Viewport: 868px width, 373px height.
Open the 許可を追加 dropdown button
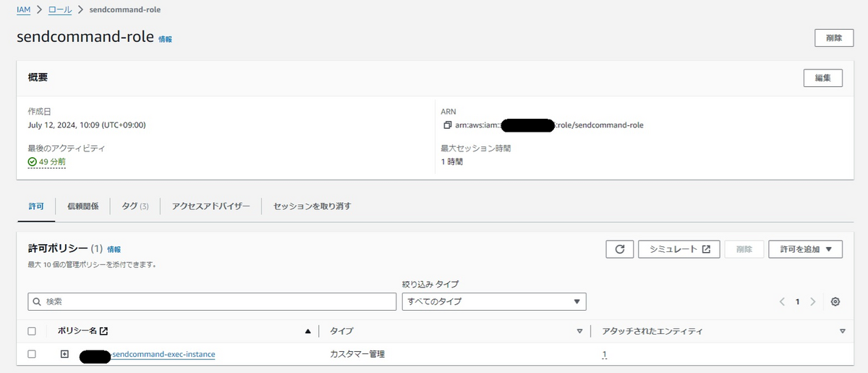click(806, 249)
